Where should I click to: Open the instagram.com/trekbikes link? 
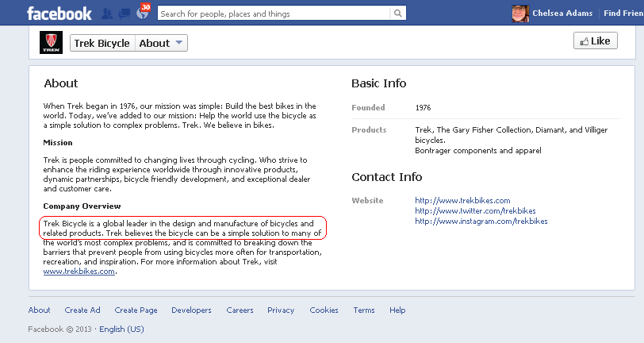481,221
